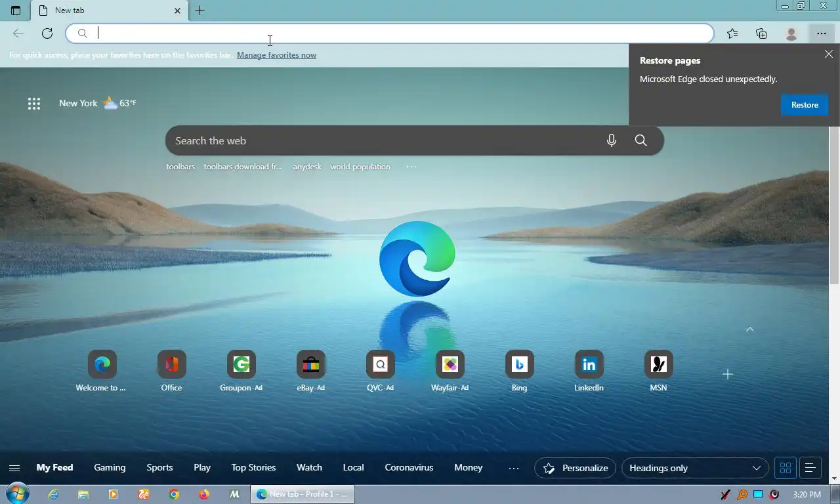Viewport: 840px width, 504px height.
Task: Collapse the quick links with the chevron
Action: coord(750,329)
